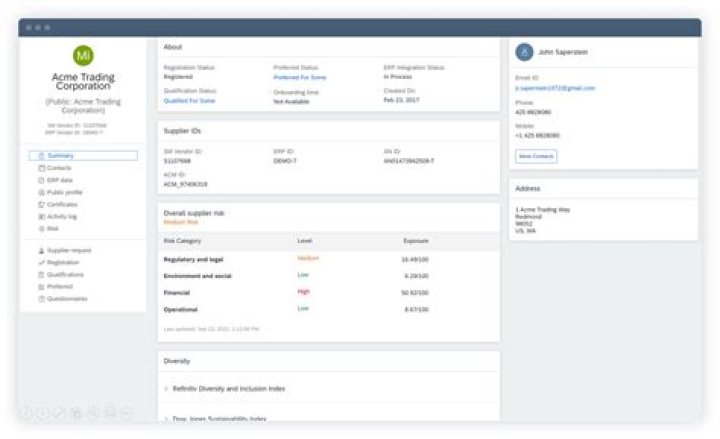
Task: Click the Public profile icon in the sidebar
Action: coord(41,192)
